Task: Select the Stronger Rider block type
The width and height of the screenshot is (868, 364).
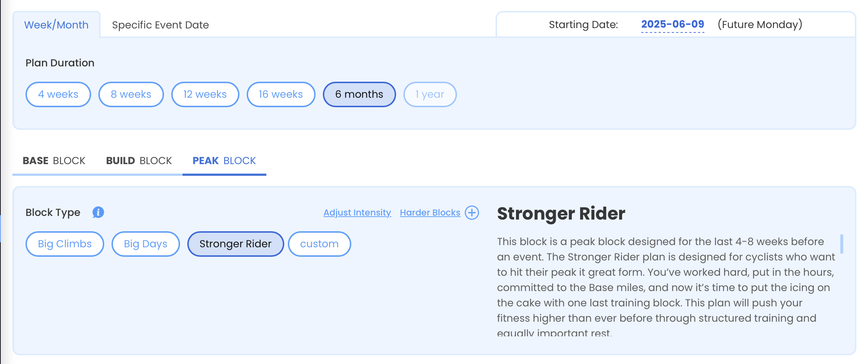Action: tap(235, 244)
